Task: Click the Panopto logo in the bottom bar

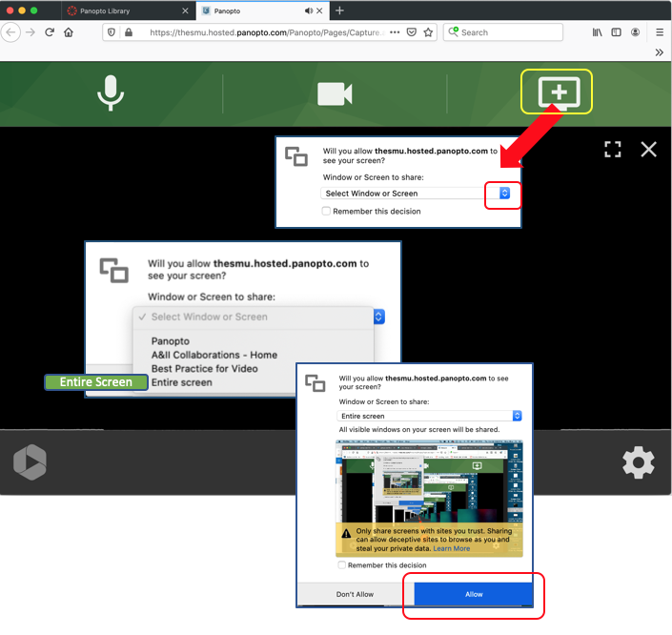Action: 30,461
